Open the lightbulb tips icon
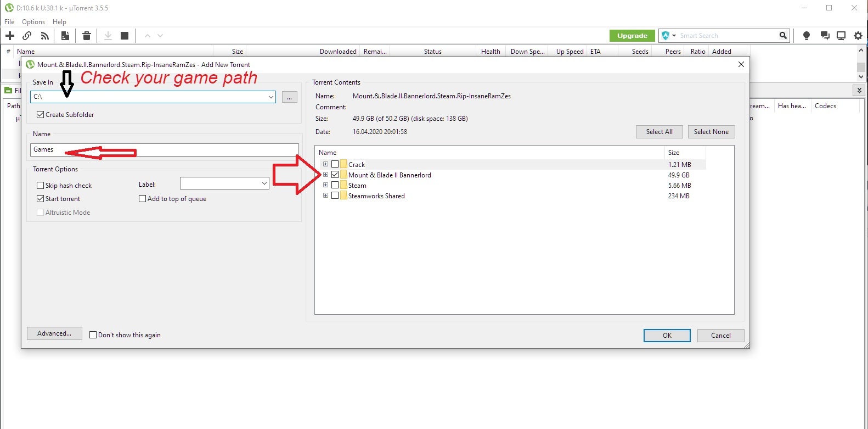The image size is (868, 429). [x=807, y=36]
